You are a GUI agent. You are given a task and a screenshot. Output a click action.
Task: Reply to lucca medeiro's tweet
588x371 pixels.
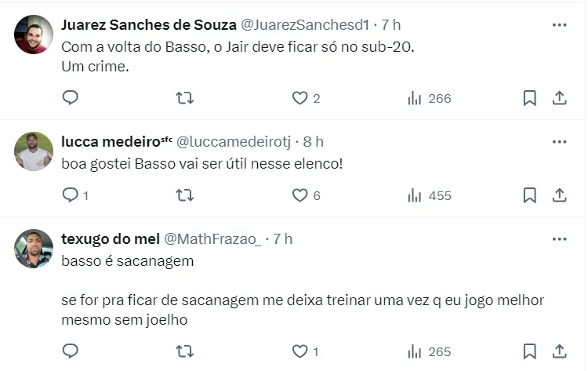(x=71, y=195)
